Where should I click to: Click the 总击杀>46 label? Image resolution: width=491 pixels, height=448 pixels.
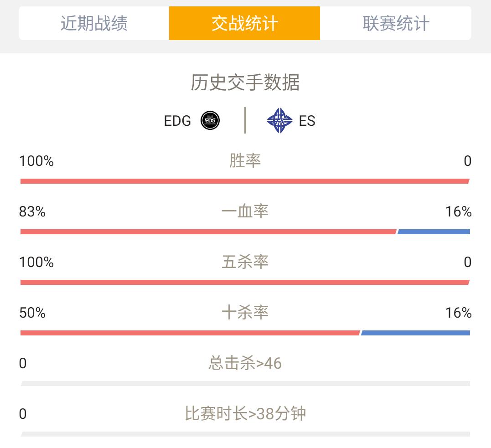click(x=245, y=363)
